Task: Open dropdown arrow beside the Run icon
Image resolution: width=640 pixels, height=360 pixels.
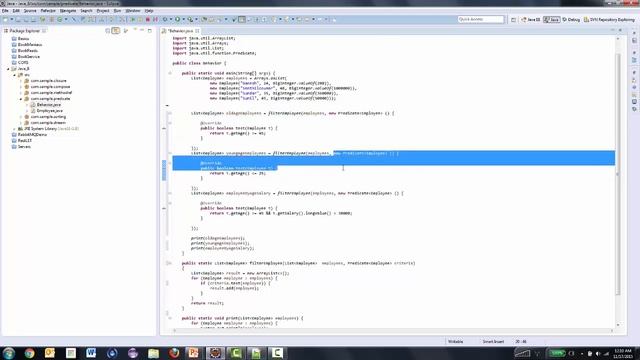Action: 183,19
